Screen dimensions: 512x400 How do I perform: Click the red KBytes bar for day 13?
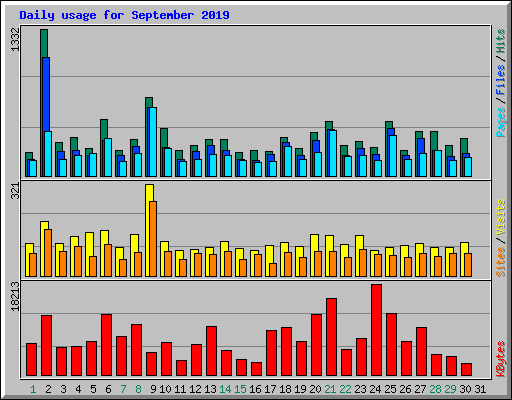click(211, 351)
